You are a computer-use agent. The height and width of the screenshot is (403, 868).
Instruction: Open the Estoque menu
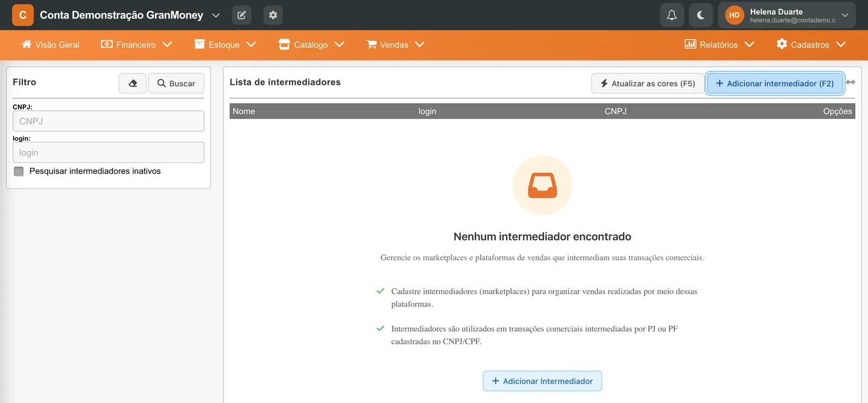coord(225,45)
